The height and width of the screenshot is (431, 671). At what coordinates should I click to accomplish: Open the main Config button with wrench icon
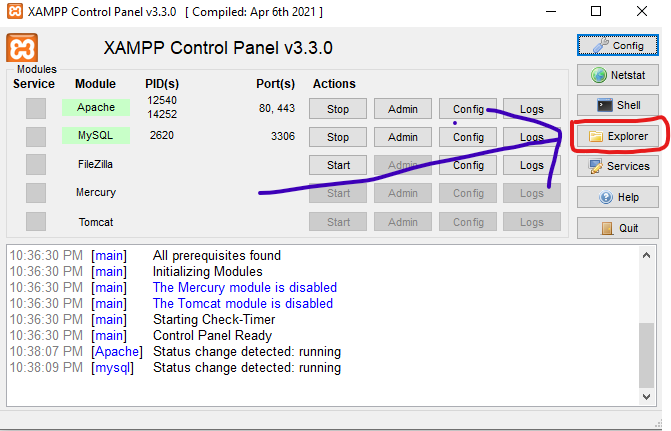[x=618, y=45]
